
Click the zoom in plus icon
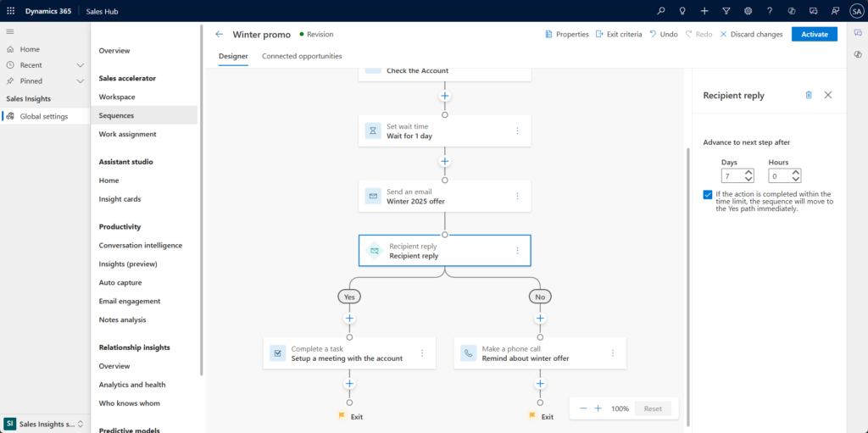pos(598,408)
